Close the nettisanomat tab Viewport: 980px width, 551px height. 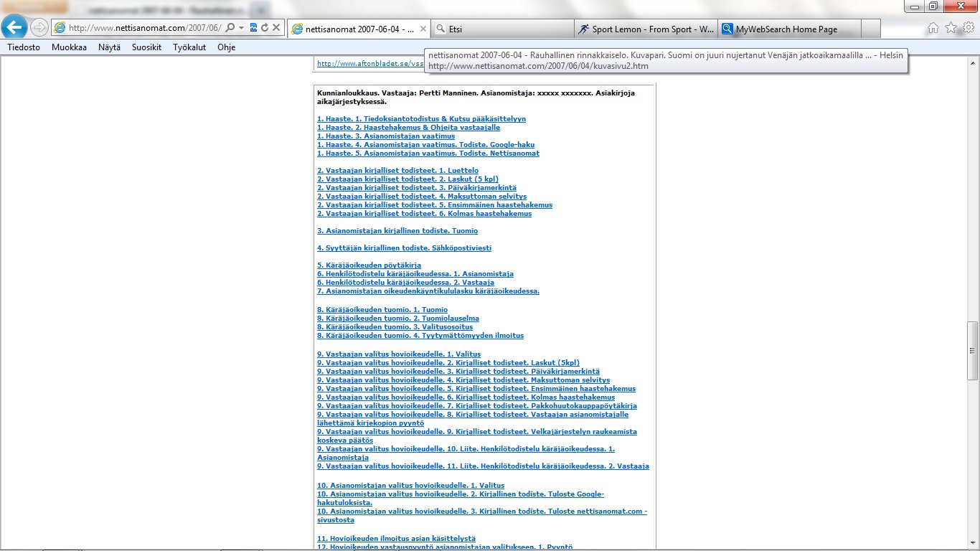(423, 29)
